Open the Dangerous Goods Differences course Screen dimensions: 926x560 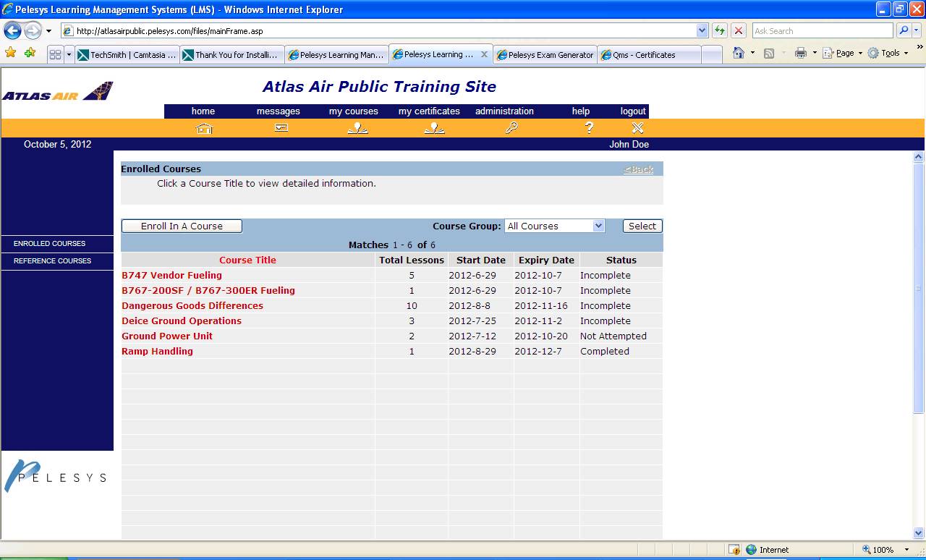click(192, 305)
